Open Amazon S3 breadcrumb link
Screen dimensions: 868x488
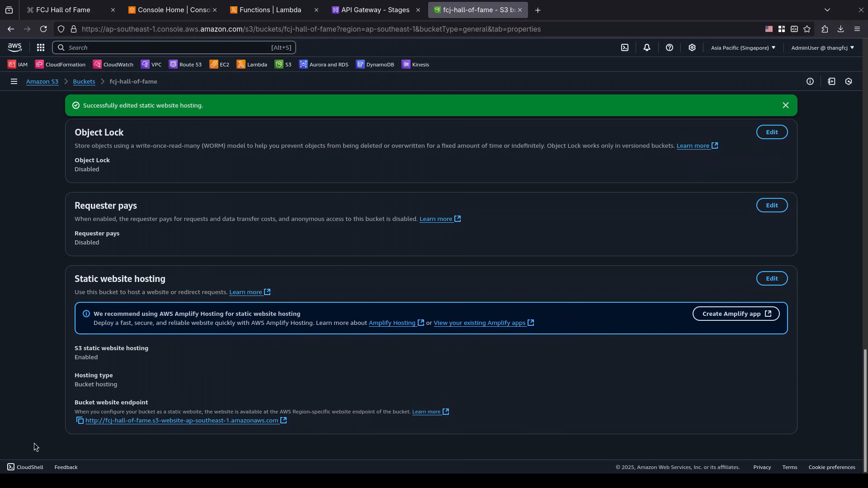tap(42, 82)
